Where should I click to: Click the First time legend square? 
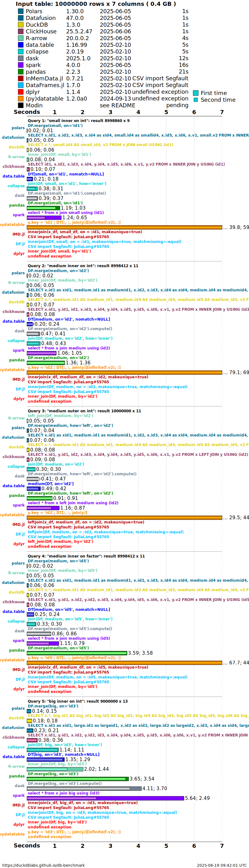pos(196,93)
